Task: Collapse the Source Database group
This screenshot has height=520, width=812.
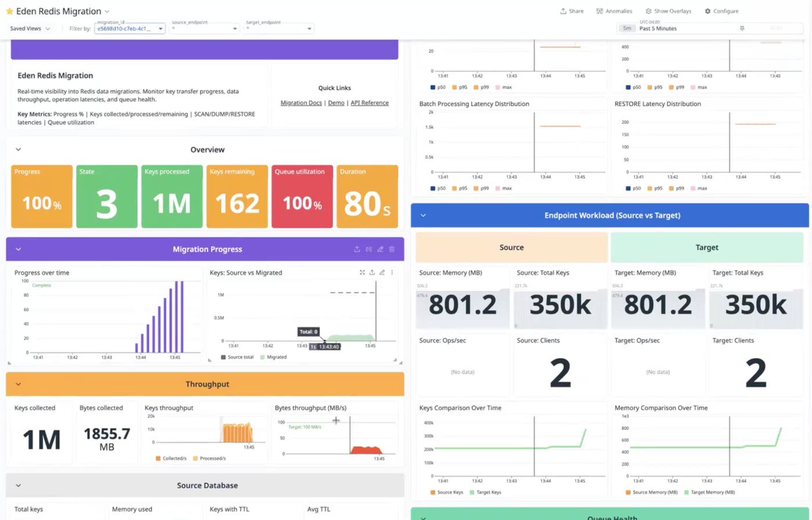Action: point(18,485)
